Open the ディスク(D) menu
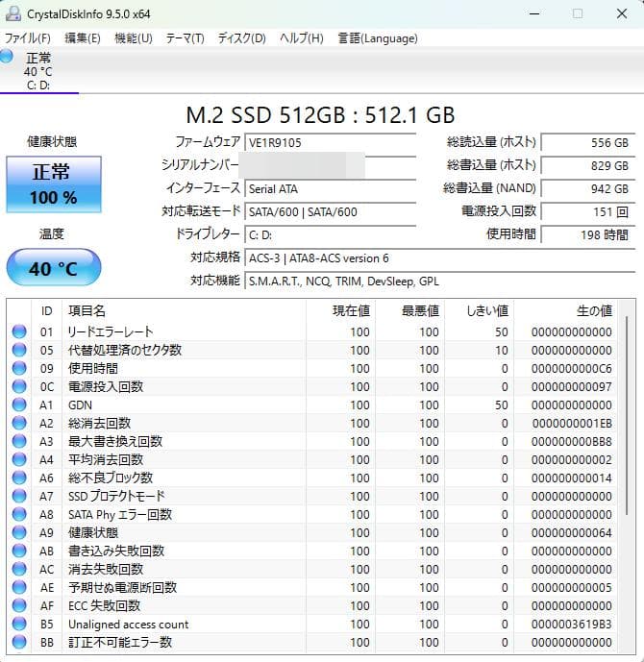Viewport: 644px width, 662px height. pos(241,38)
